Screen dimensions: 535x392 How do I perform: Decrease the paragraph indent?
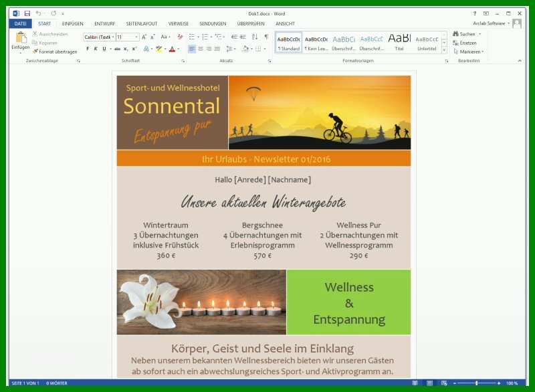pos(234,37)
